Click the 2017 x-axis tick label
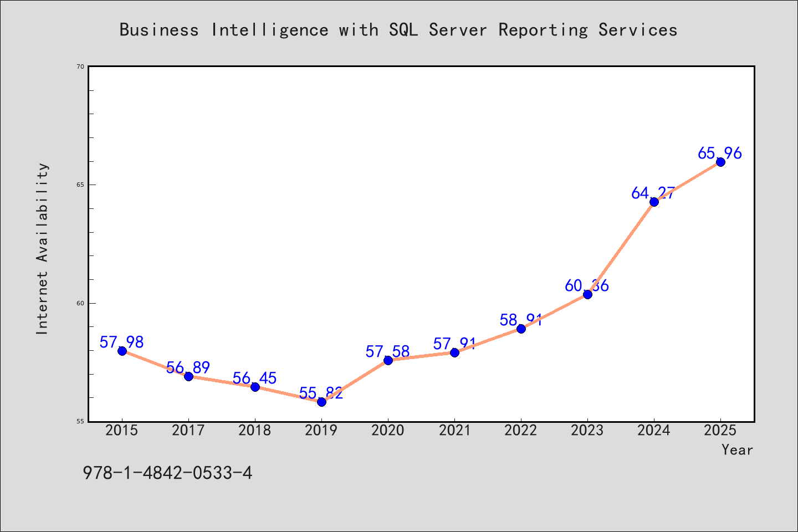This screenshot has width=798, height=532. [188, 431]
